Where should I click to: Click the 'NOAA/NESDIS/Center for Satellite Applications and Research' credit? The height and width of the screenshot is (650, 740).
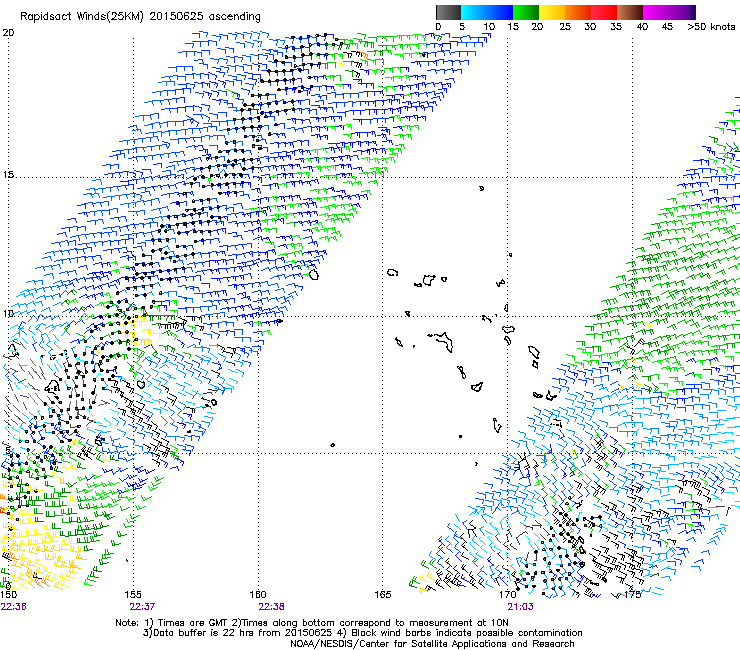click(432, 644)
